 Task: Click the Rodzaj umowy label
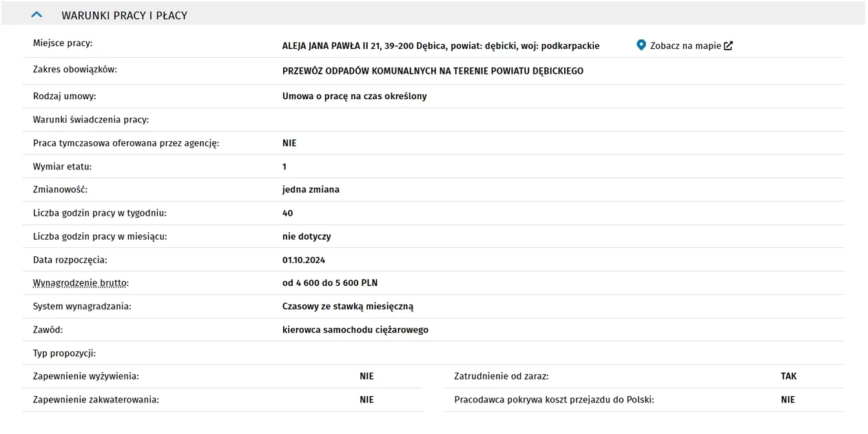tap(65, 96)
